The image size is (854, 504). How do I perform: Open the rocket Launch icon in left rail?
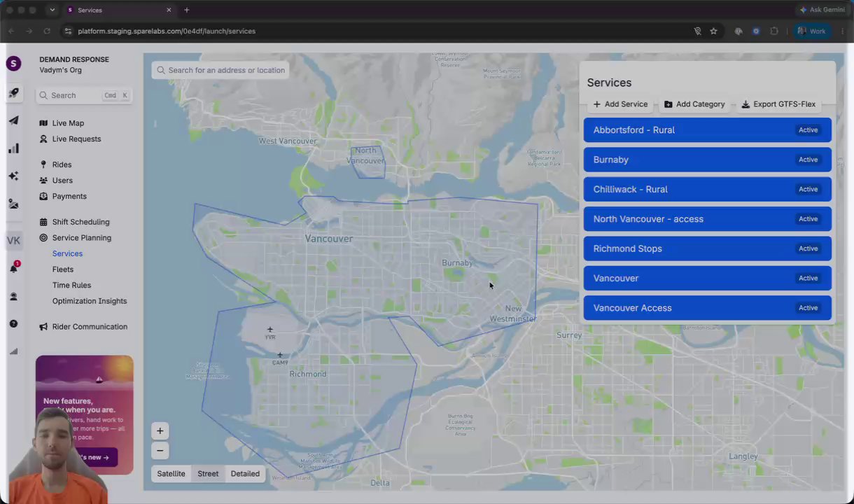13,92
